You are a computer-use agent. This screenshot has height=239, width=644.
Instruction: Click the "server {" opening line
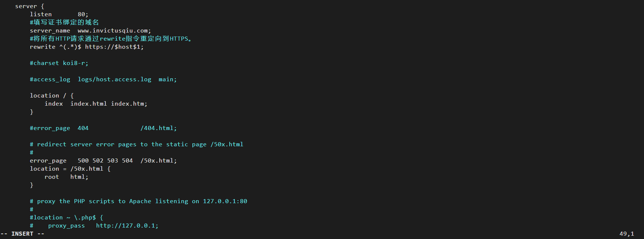29,6
